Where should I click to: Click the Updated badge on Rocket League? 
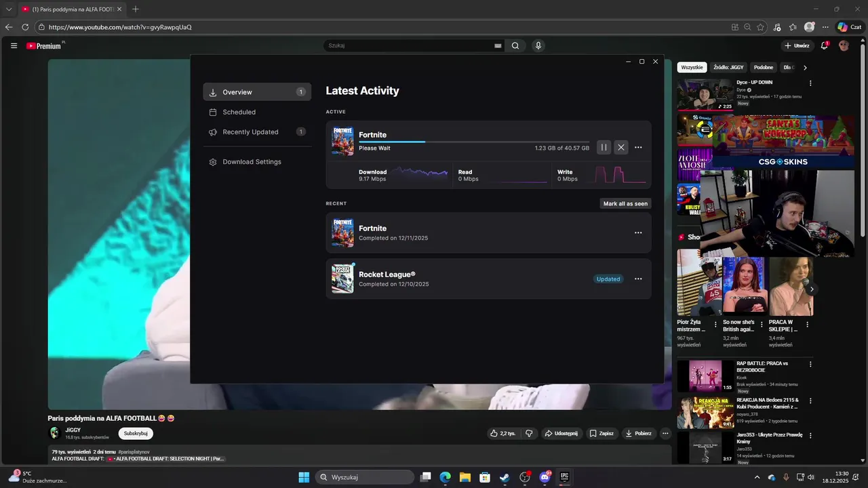608,279
